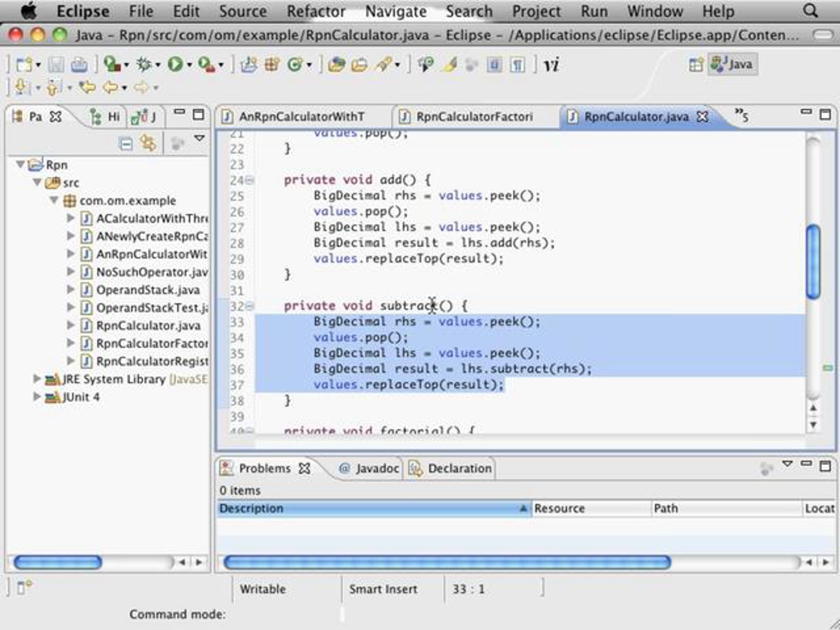Screen dimensions: 840x630
Task: Click the Link with Editor icon
Action: point(148,144)
